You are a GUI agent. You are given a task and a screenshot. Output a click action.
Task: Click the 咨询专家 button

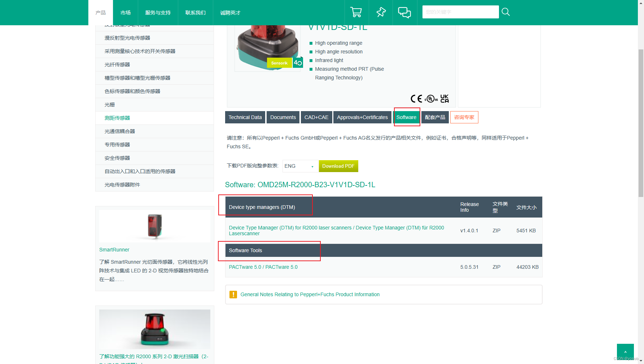464,117
